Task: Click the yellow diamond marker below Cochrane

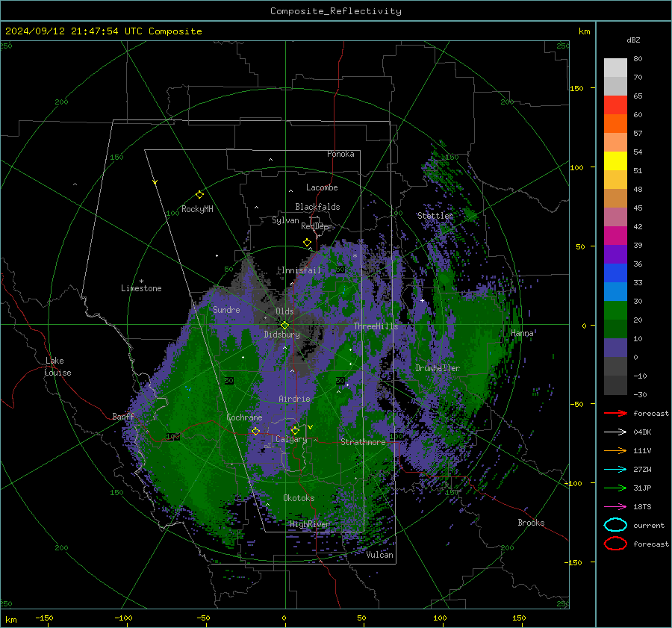Action: coord(256,431)
